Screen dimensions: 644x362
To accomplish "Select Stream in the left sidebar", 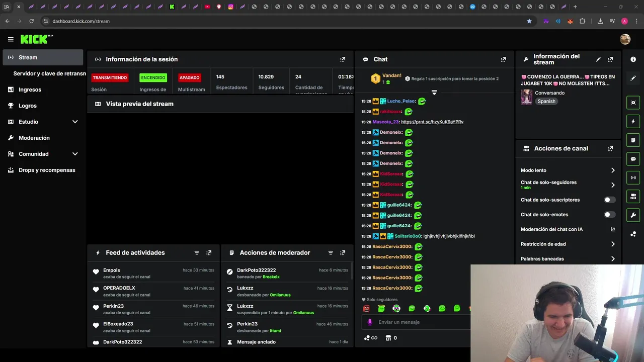I will [43, 57].
